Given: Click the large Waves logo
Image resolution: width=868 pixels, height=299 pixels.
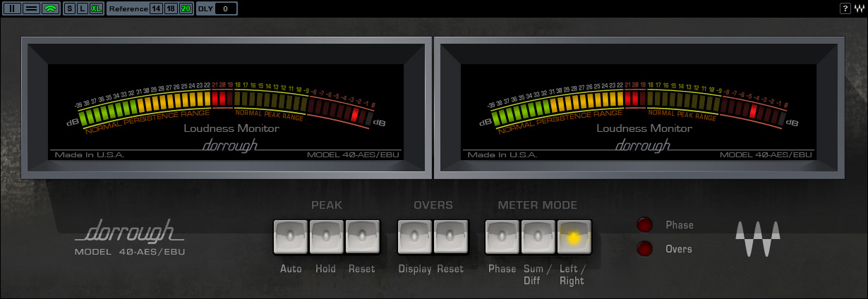Looking at the screenshot, I should pyautogui.click(x=759, y=240).
